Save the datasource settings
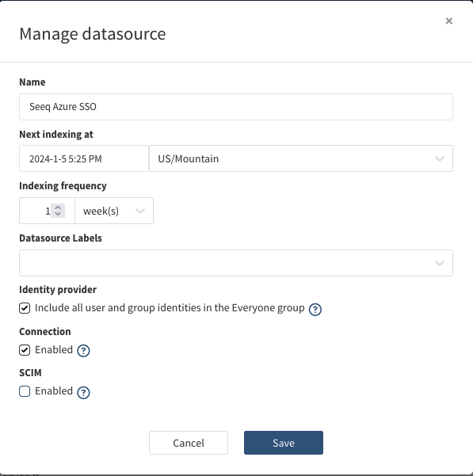473x476 pixels. (284, 443)
